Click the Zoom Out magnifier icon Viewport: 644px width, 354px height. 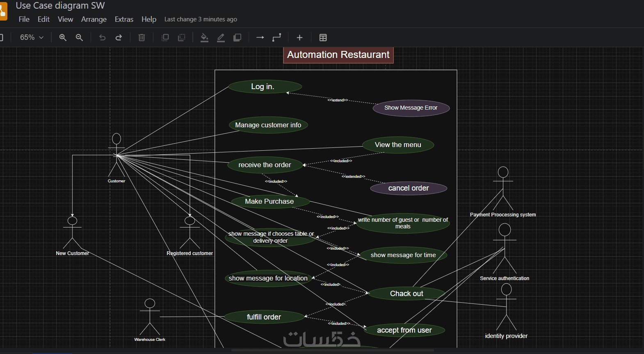click(x=79, y=37)
